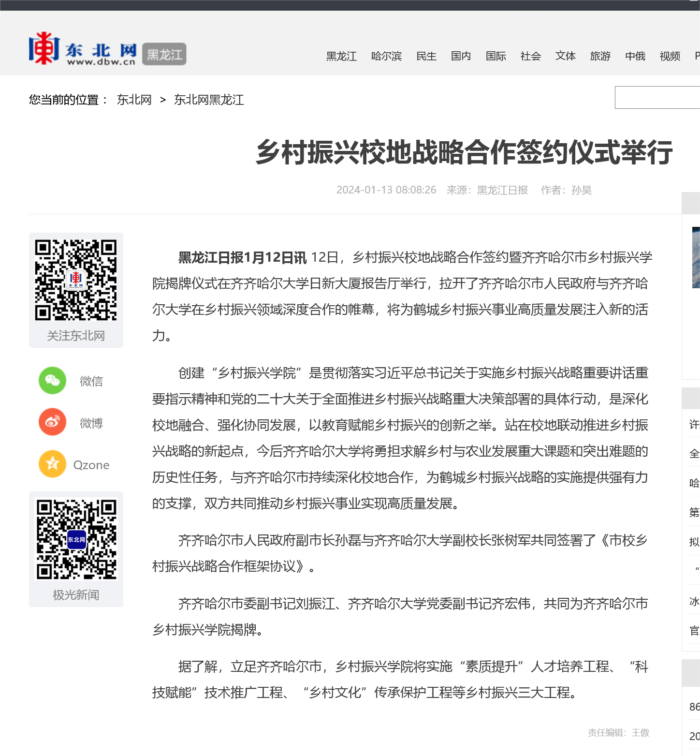Click the 东北网 breadcrumb link
Screen dimensions: 700x756
[134, 100]
